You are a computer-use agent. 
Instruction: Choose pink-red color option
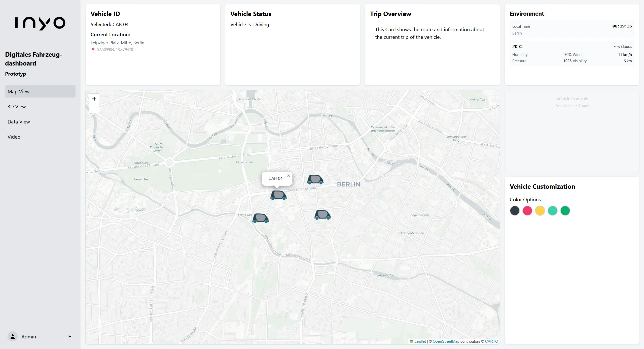coord(527,211)
